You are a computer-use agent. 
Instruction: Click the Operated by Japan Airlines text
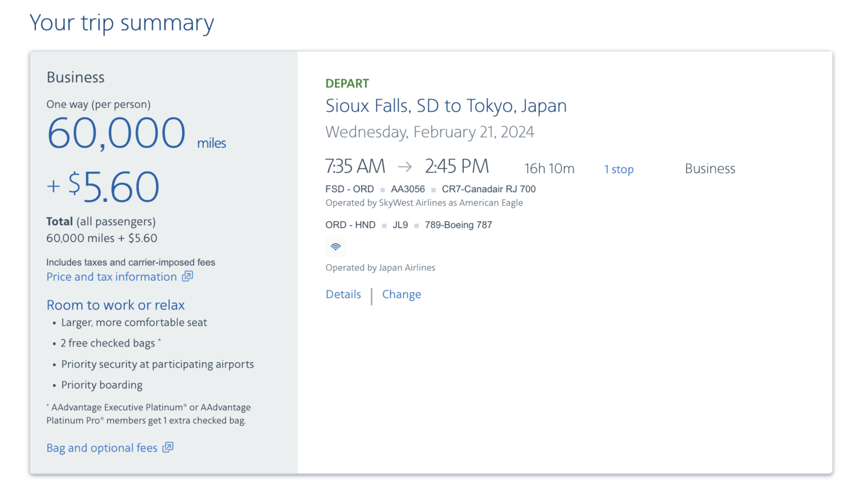(380, 267)
